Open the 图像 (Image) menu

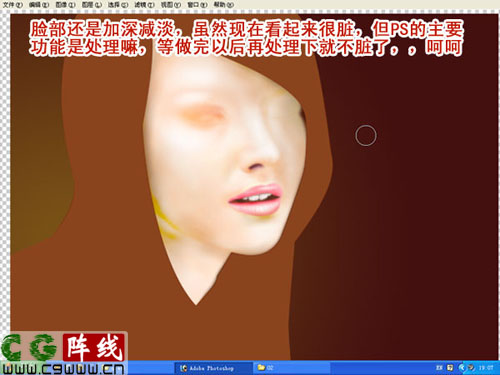coord(65,5)
